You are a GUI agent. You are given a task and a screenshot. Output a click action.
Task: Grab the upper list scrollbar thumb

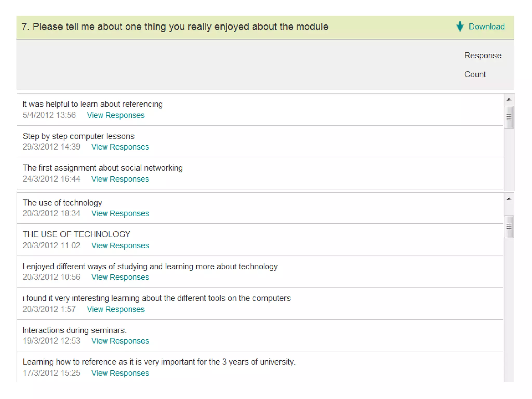(x=509, y=117)
